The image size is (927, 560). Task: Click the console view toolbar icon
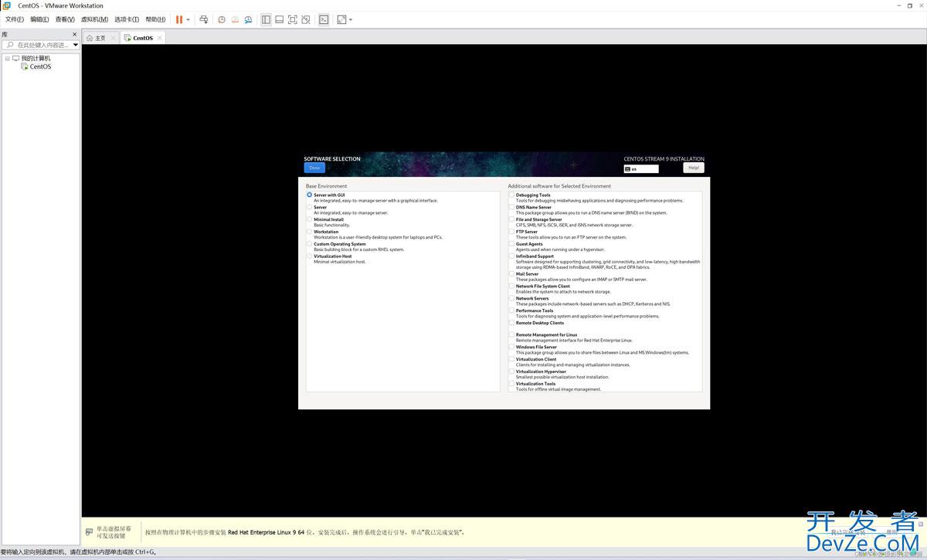[x=324, y=19]
